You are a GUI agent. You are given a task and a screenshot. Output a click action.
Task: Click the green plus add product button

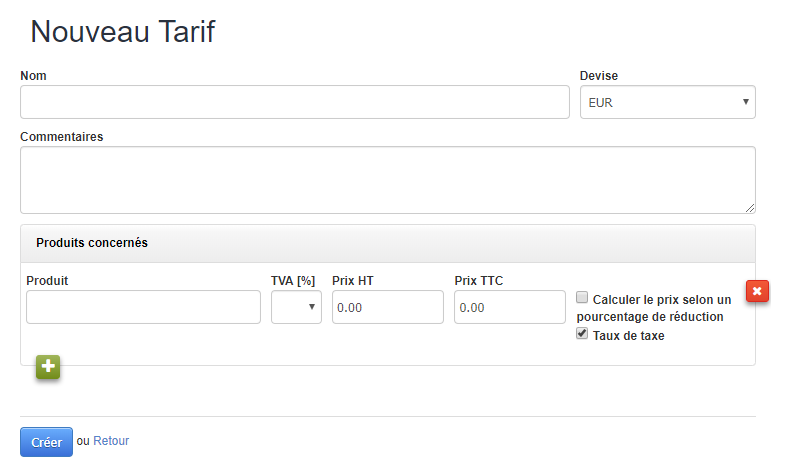tap(48, 367)
